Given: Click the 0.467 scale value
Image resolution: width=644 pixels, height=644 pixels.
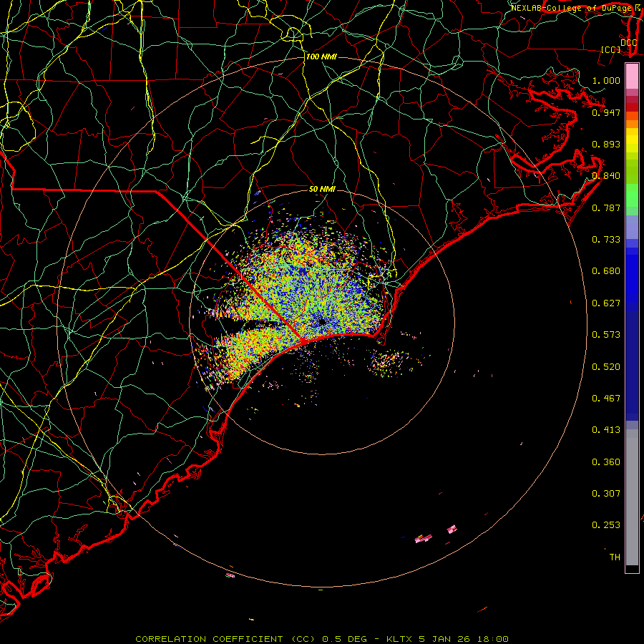Looking at the screenshot, I should (606, 399).
